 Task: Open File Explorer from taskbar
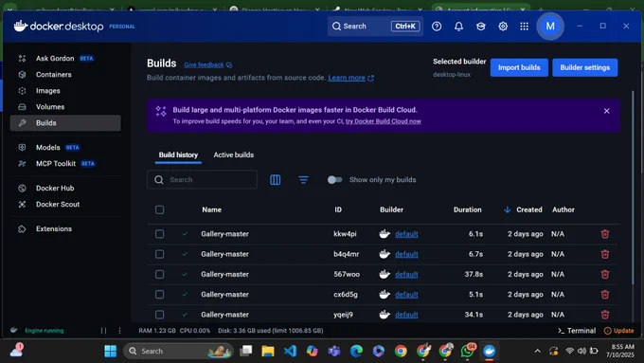point(268,351)
